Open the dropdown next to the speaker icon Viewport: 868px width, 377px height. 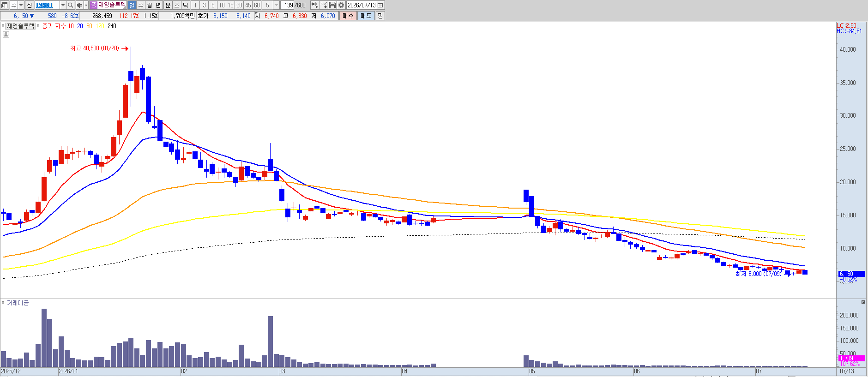point(86,5)
